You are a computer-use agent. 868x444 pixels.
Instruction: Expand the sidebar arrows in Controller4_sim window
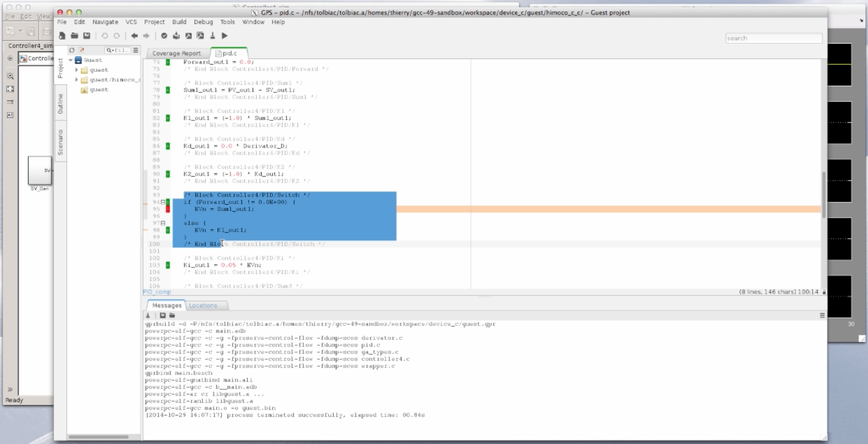point(10,389)
